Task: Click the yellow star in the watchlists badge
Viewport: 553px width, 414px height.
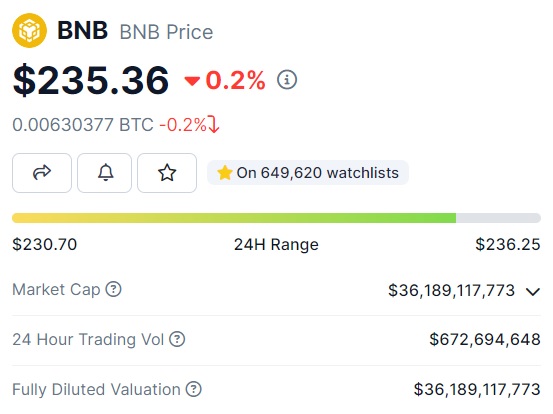Action: tap(225, 173)
